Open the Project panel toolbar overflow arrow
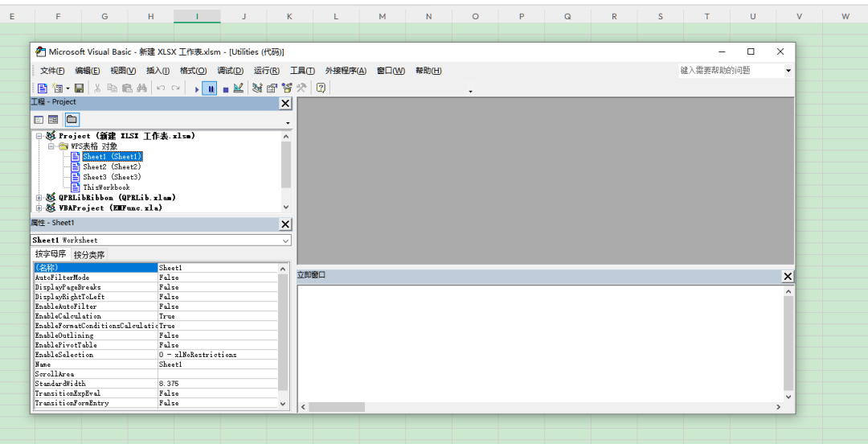This screenshot has width=868, height=444. (x=288, y=122)
